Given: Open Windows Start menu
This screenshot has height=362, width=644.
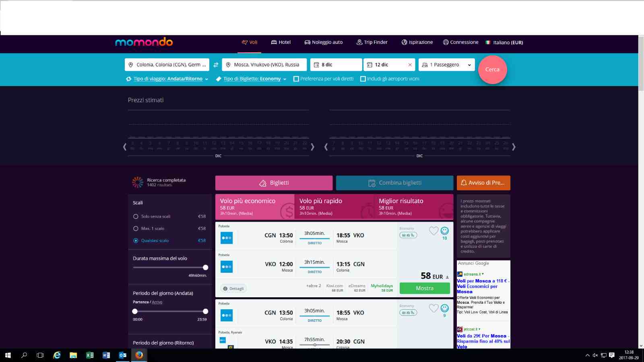Looking at the screenshot, I should 8,355.
